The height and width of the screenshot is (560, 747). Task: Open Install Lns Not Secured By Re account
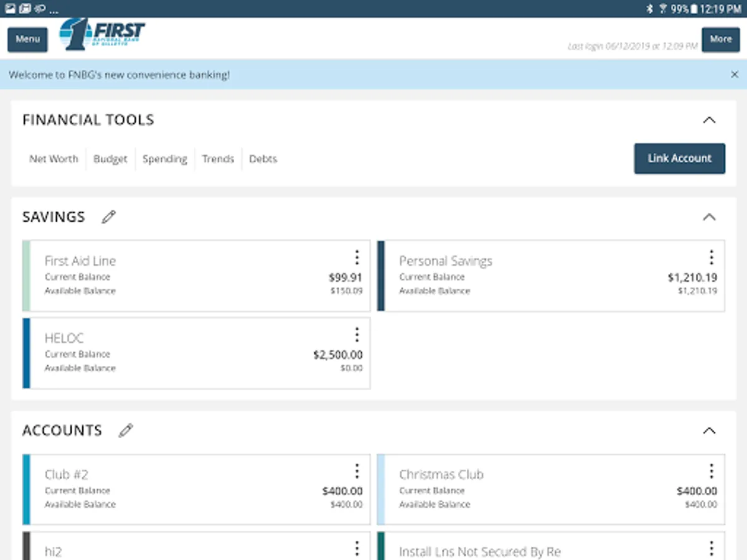pyautogui.click(x=551, y=546)
